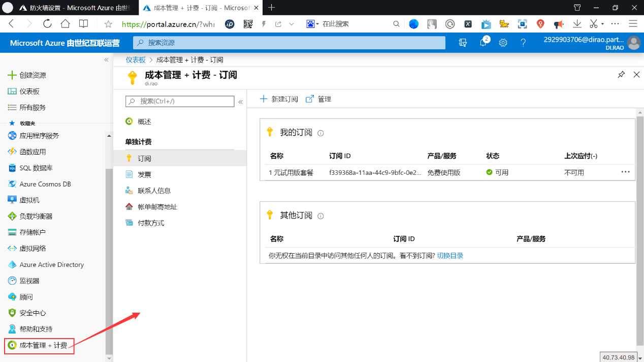Screen dimensions: 644x362
Task: Collapse the left sidebar with chevron
Action: click(106, 60)
